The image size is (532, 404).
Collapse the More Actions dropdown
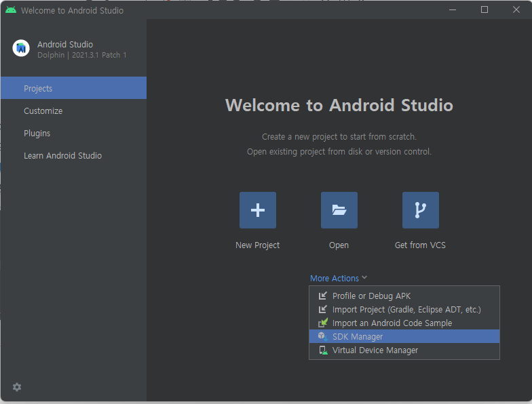tap(338, 278)
